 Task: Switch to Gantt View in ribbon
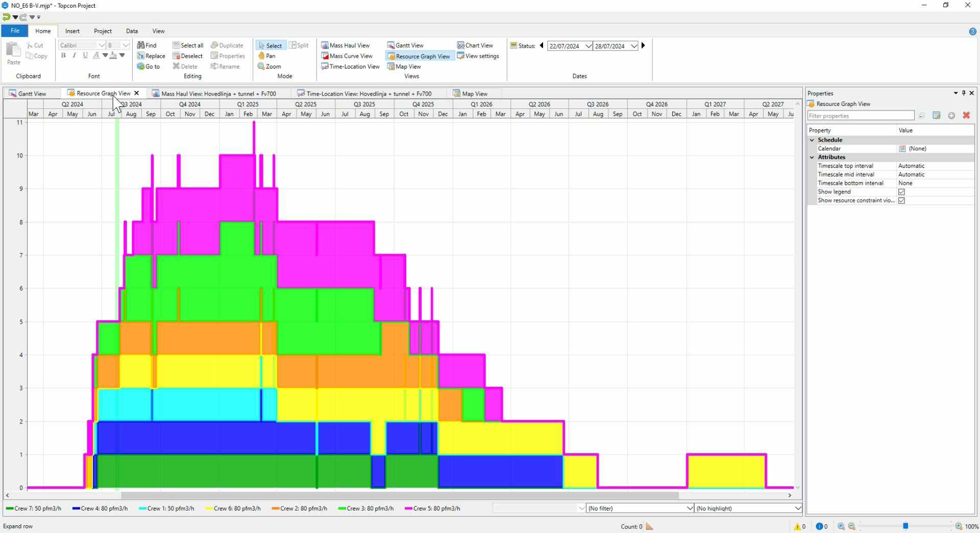pos(405,45)
